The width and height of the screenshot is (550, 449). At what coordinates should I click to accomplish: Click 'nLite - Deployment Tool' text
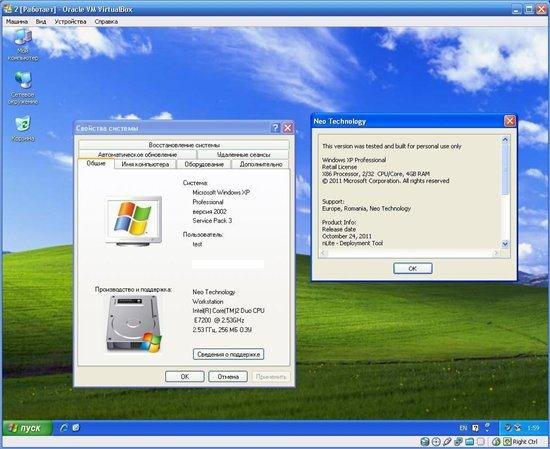coord(352,243)
